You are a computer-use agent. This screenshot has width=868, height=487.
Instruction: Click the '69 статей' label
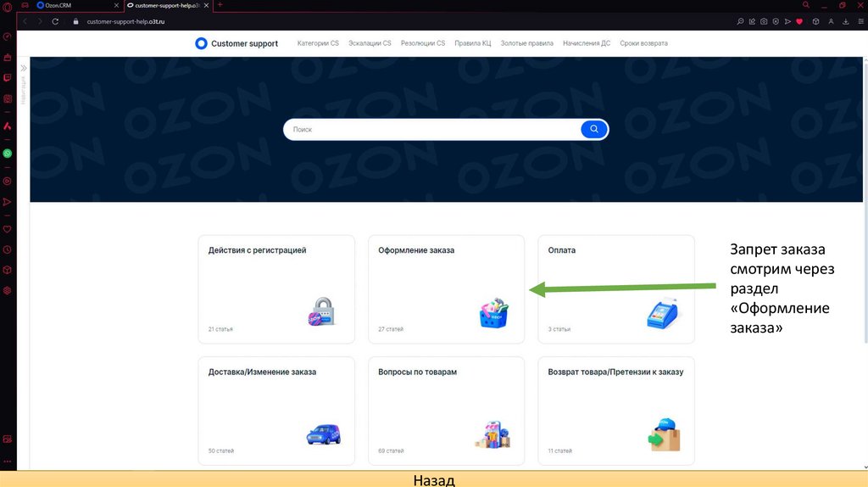click(391, 451)
